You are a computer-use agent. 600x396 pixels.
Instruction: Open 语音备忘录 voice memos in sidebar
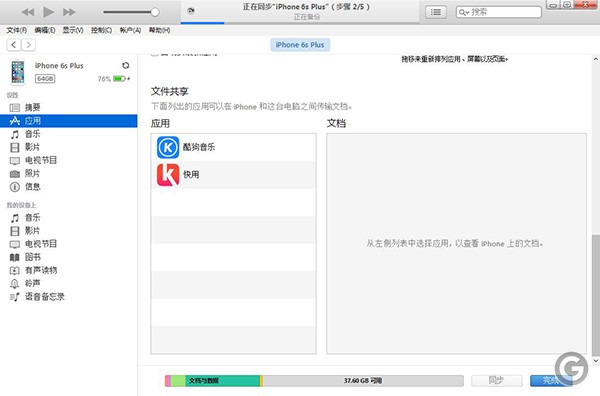click(x=68, y=297)
